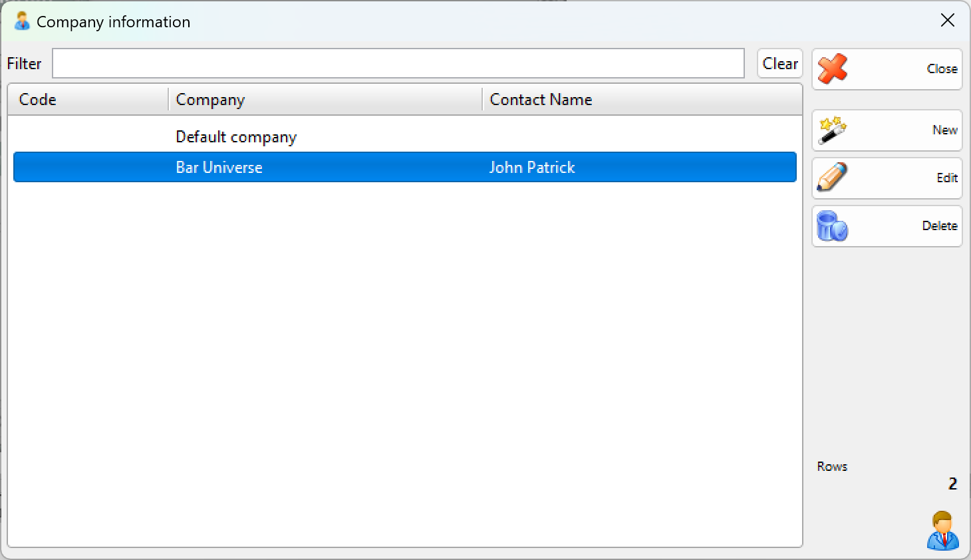
Task: Sort by the Contact Name column header
Action: [x=642, y=99]
